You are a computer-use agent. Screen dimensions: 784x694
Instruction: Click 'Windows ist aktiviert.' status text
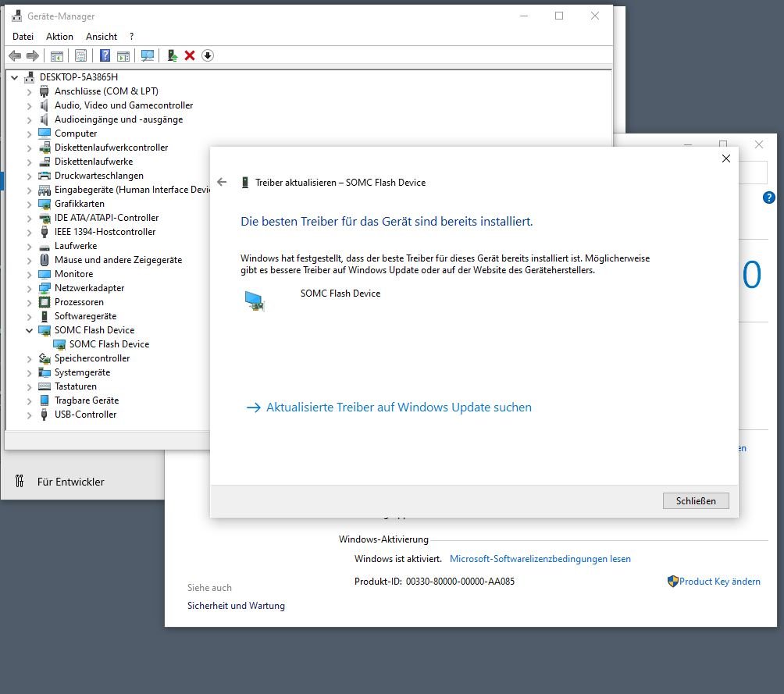tap(398, 559)
